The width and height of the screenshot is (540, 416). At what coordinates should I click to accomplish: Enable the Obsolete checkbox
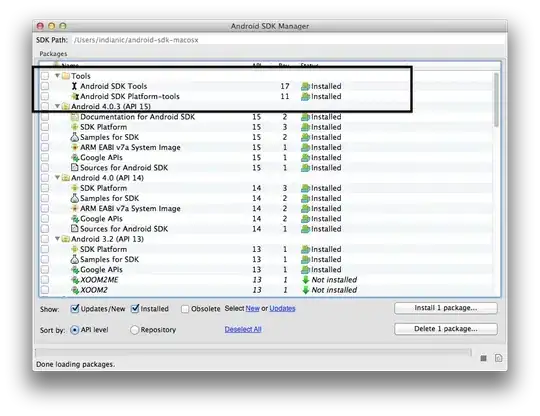(185, 309)
